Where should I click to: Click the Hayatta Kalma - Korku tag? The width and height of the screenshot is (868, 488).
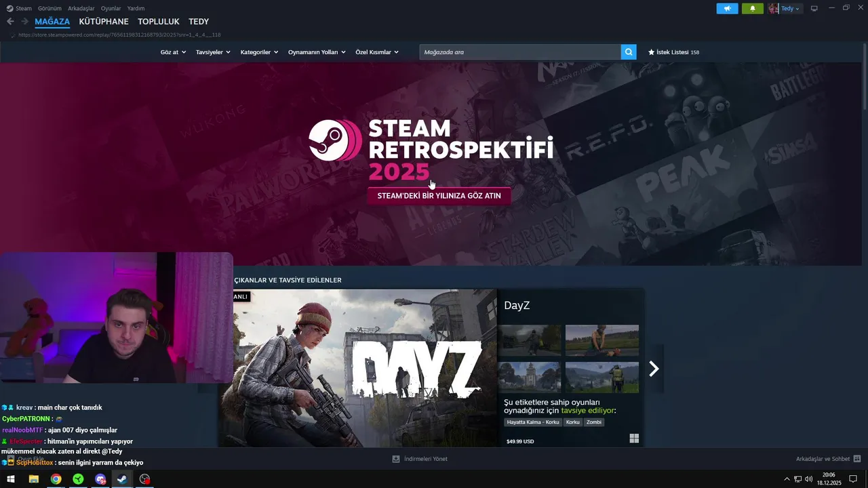533,422
